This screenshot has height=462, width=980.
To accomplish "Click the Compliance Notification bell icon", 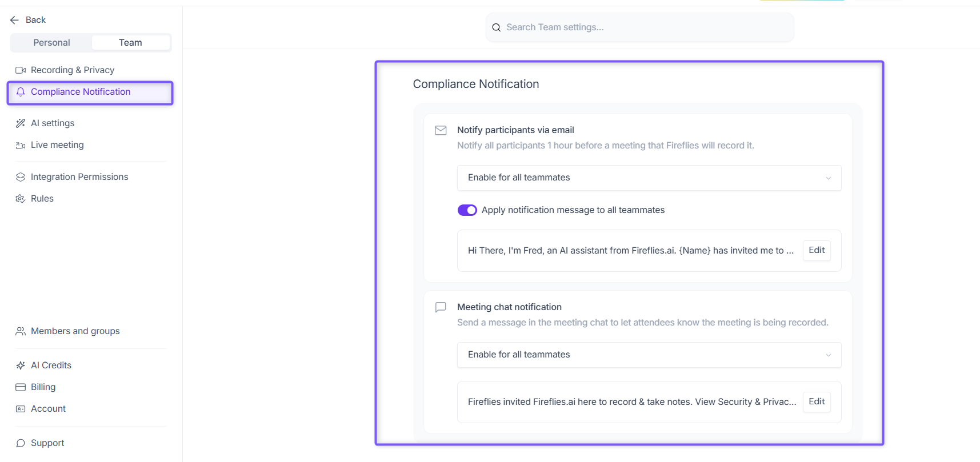I will [x=21, y=92].
